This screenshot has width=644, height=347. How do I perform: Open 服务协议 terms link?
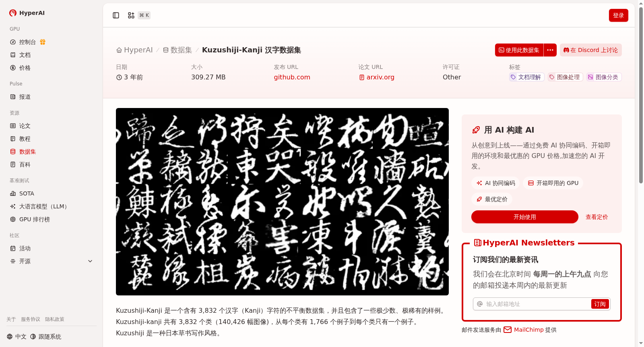pyautogui.click(x=31, y=319)
